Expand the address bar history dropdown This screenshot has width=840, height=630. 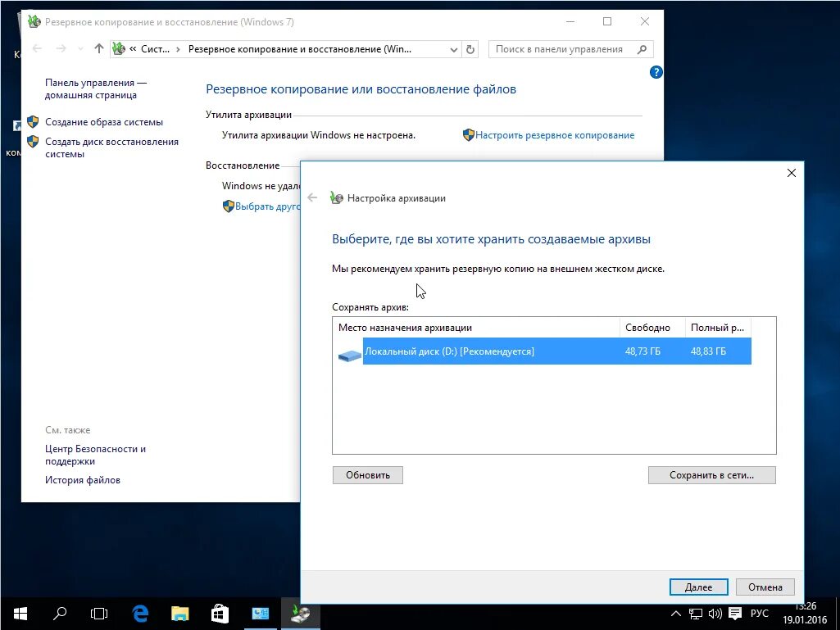click(x=454, y=49)
